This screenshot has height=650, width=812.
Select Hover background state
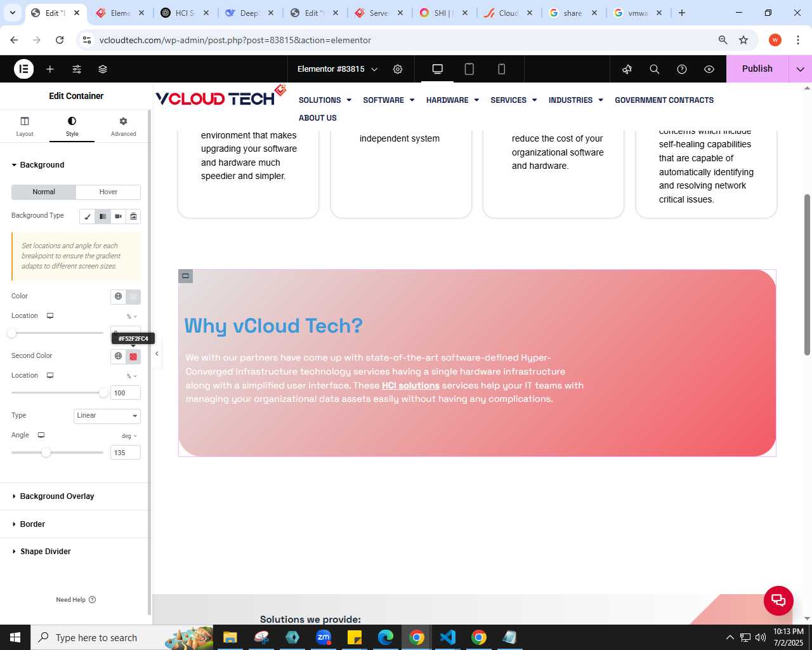(x=108, y=192)
